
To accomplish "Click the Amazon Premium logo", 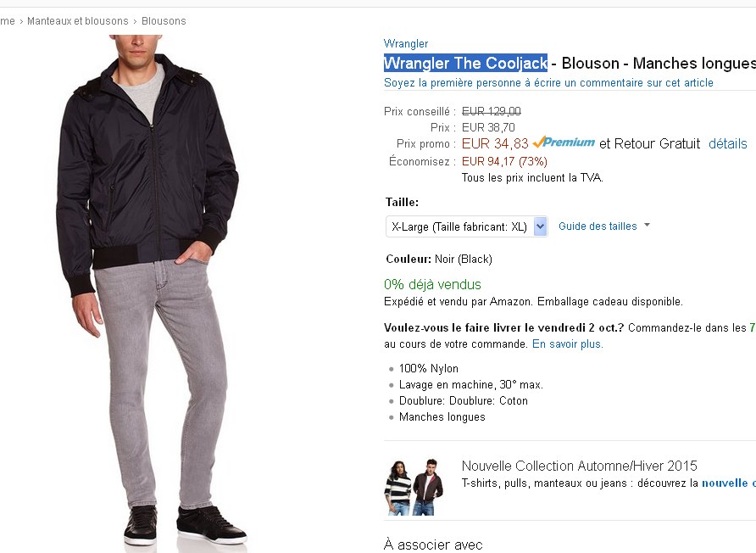I will tap(564, 142).
